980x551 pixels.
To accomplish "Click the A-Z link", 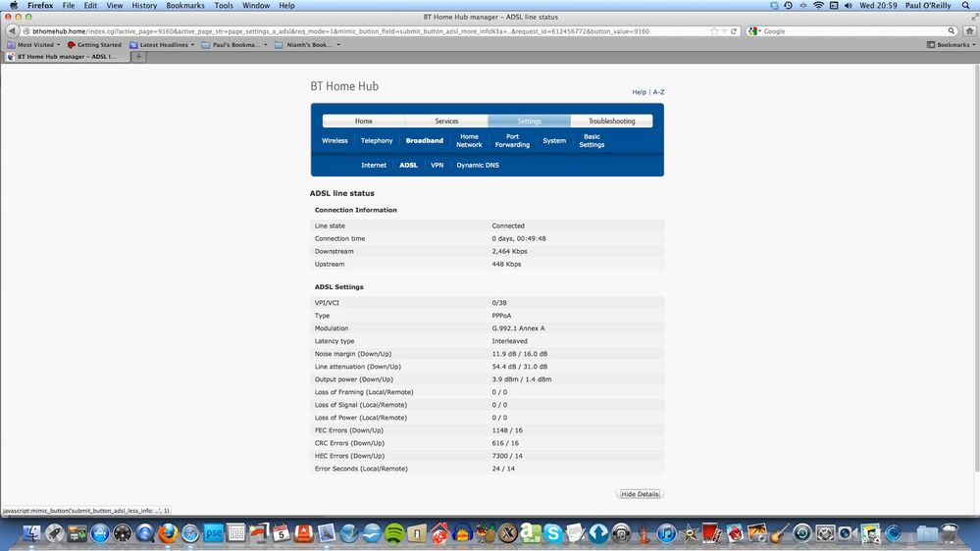I will click(x=659, y=92).
